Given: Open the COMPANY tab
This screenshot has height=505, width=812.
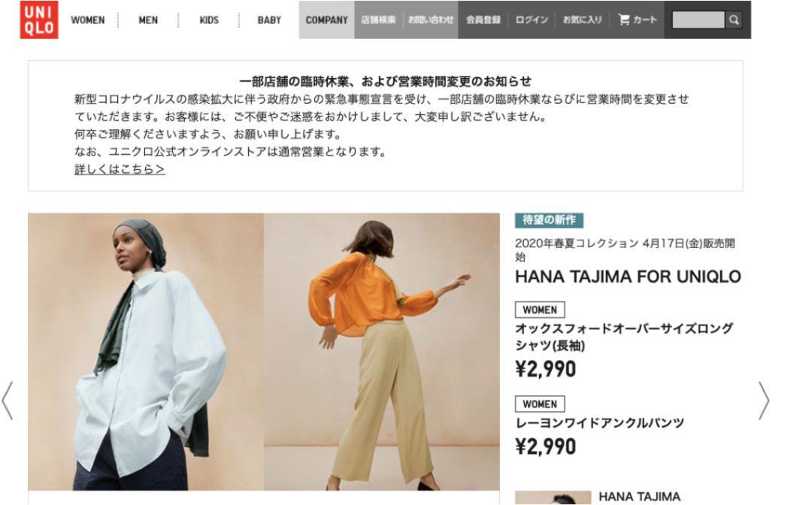Looking at the screenshot, I should [327, 20].
